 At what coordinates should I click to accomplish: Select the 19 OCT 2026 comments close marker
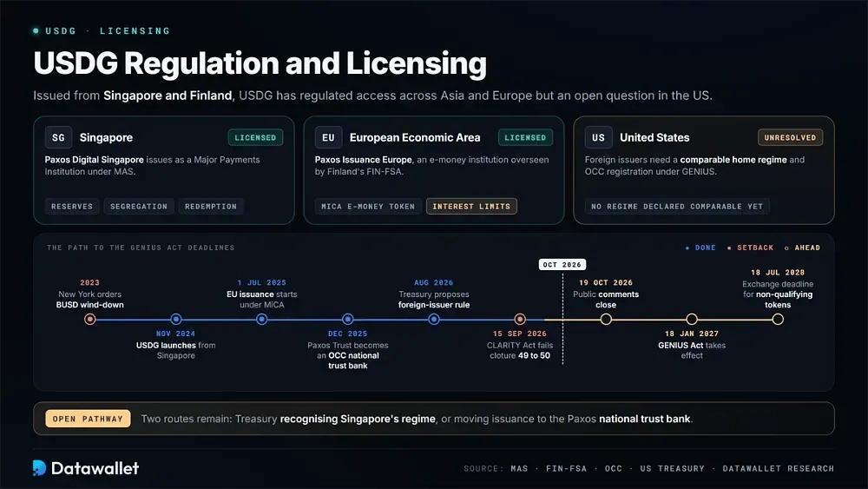point(606,319)
